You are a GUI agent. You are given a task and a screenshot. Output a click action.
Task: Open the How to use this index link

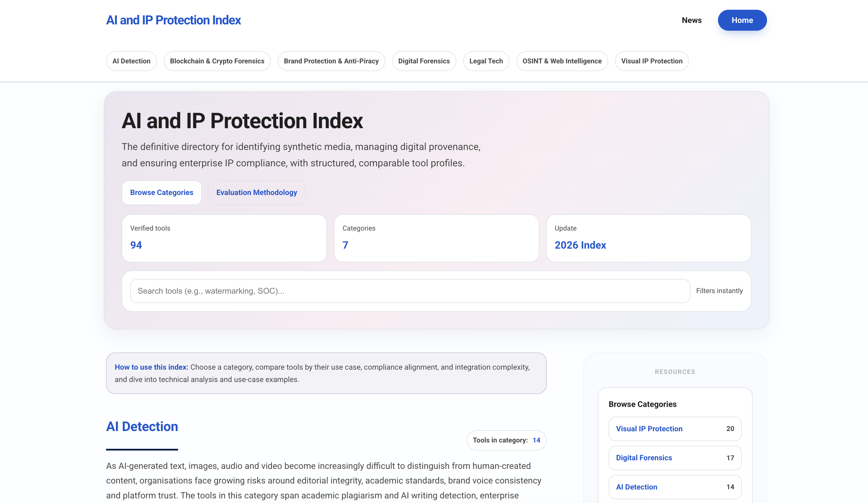coord(151,367)
